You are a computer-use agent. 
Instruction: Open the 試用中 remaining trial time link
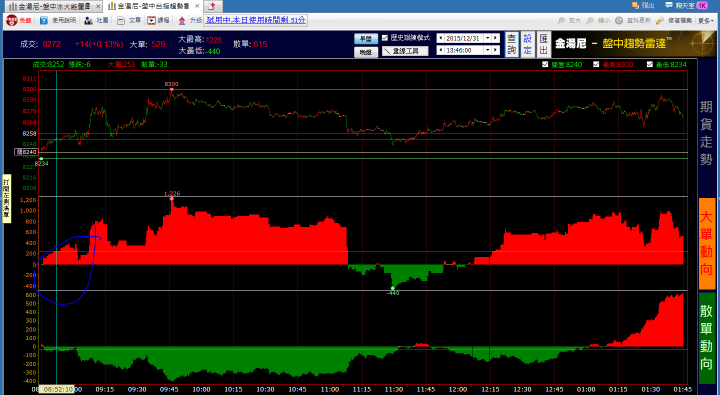(255, 20)
